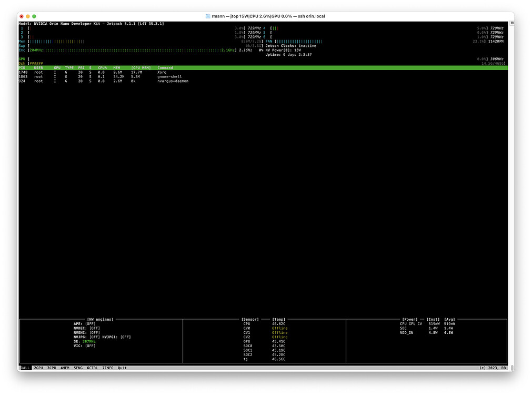Select the nvargus-daemon process row
This screenshot has width=532, height=395.
click(105, 81)
